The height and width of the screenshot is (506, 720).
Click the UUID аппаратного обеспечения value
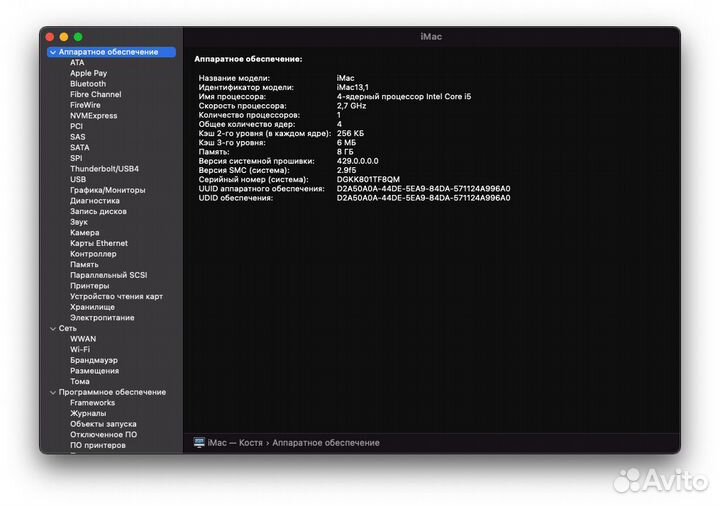(x=423, y=188)
